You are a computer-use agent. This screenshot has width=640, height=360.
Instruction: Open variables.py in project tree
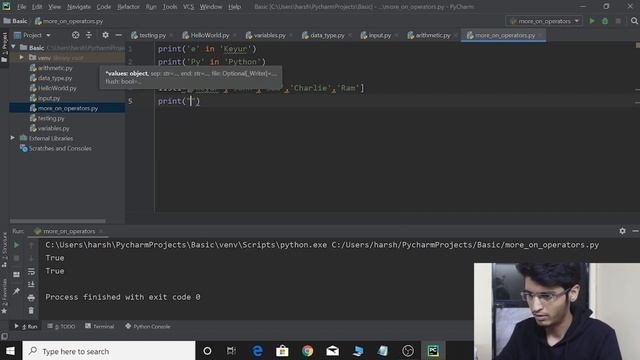coord(49,128)
